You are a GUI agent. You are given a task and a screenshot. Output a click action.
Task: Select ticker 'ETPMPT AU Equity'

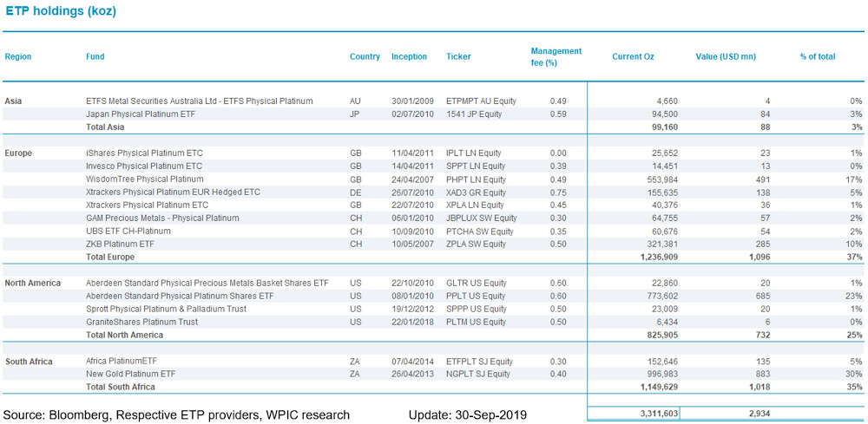click(x=481, y=101)
